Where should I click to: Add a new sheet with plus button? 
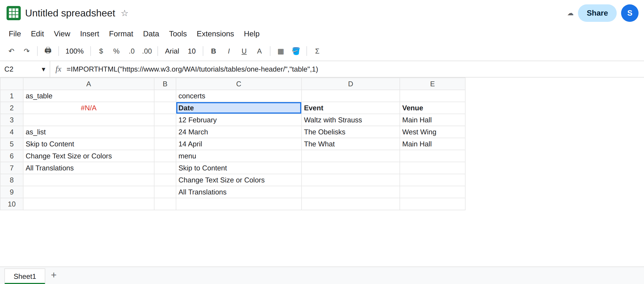point(54,275)
